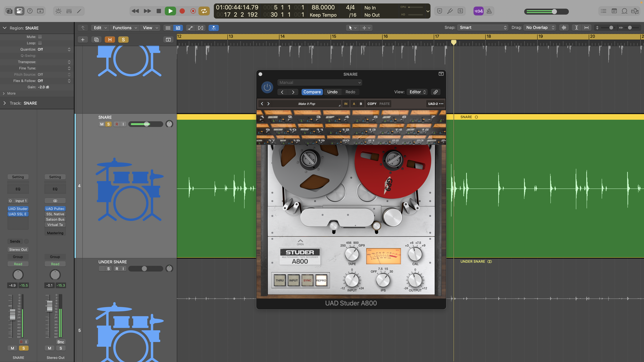Screen dimensions: 644x362
Task: Click the SNARE track volume slider
Action: (145, 124)
